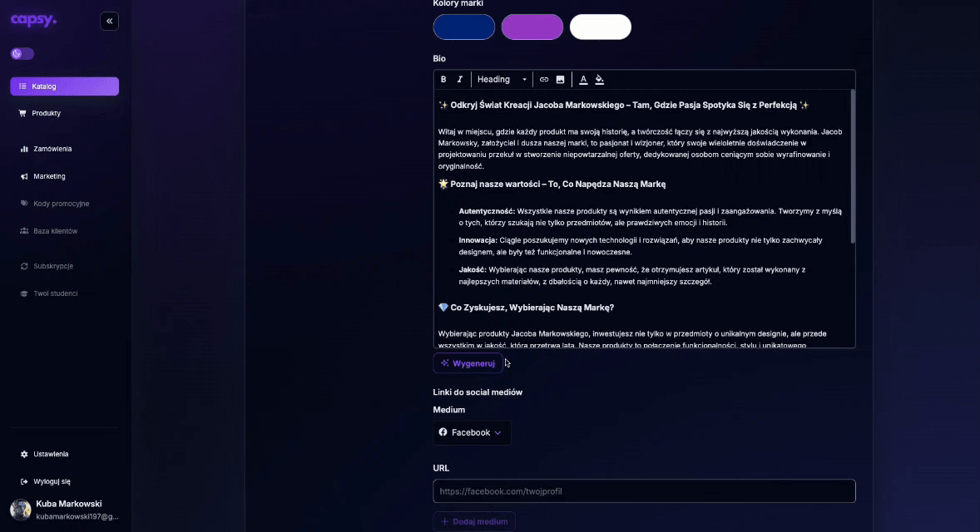This screenshot has height=532, width=980.
Task: Go to Produkty in sidebar
Action: pyautogui.click(x=46, y=113)
